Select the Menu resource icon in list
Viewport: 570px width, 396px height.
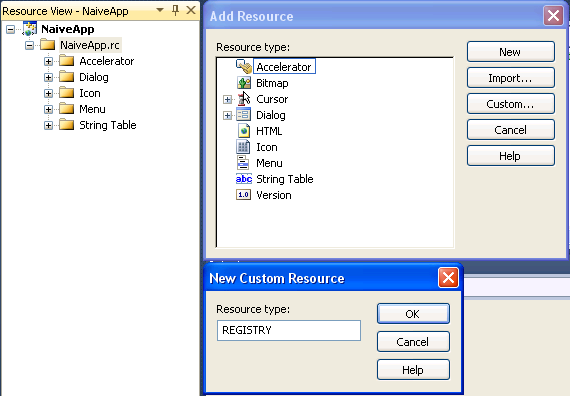[243, 163]
